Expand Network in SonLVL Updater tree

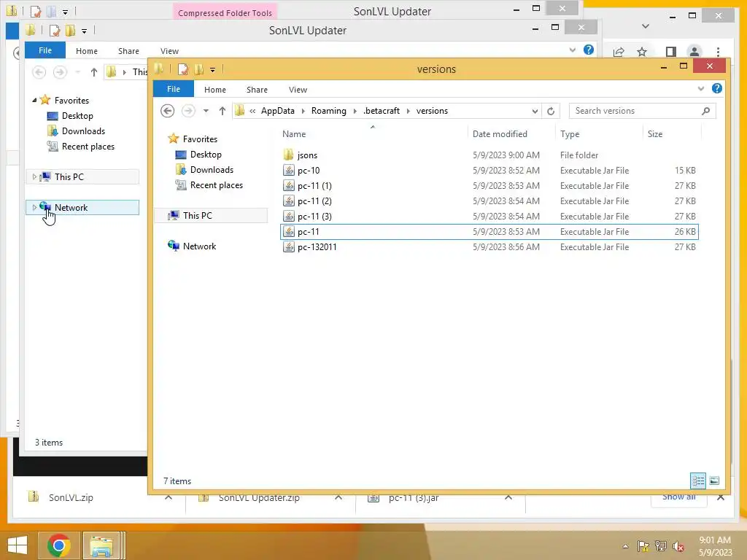(x=34, y=207)
